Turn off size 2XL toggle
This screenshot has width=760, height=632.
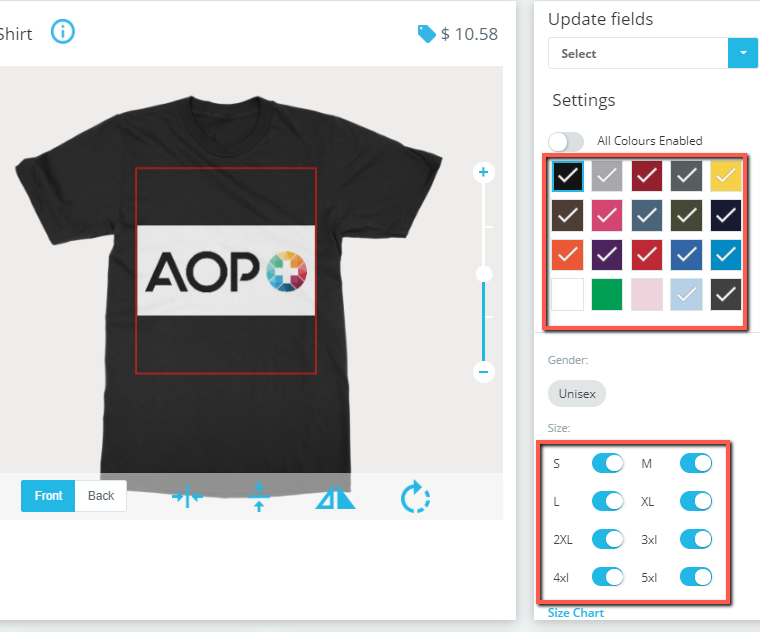click(x=608, y=539)
